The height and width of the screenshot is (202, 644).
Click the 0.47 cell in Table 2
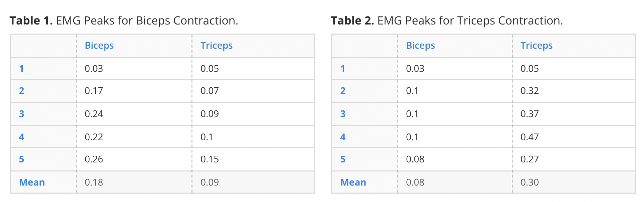pyautogui.click(x=530, y=137)
